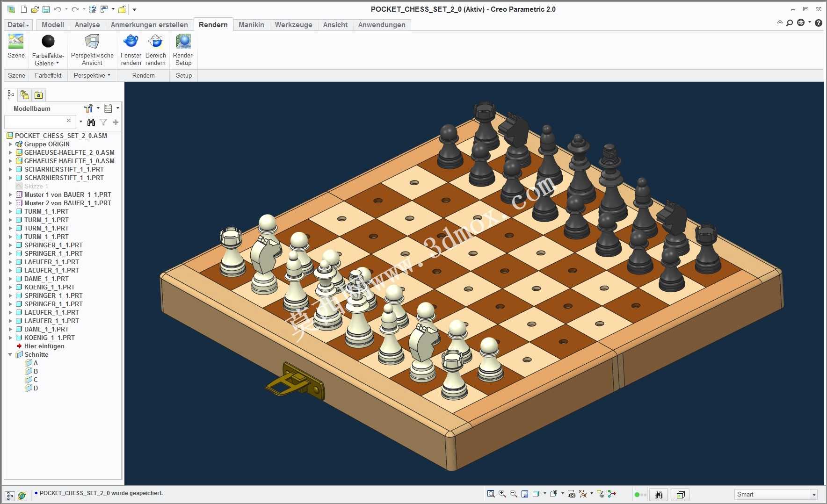Toggle Perspektivische Ansicht view
827x504 pixels.
(x=92, y=42)
